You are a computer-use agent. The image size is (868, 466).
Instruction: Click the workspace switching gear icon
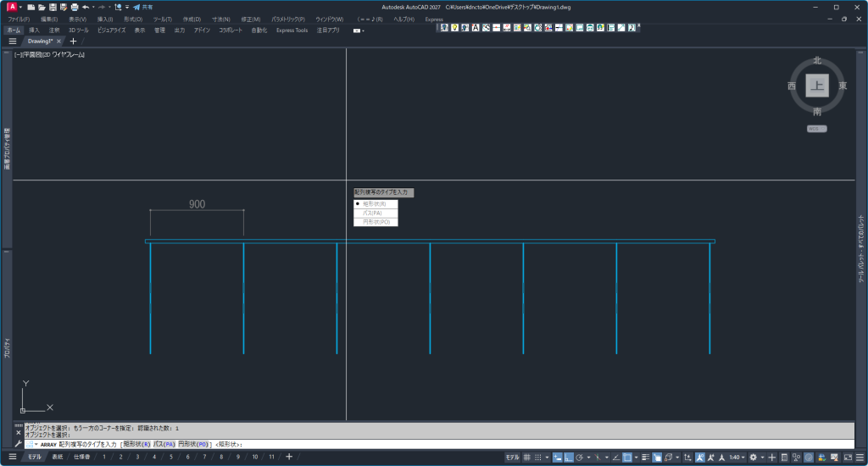[x=753, y=458]
